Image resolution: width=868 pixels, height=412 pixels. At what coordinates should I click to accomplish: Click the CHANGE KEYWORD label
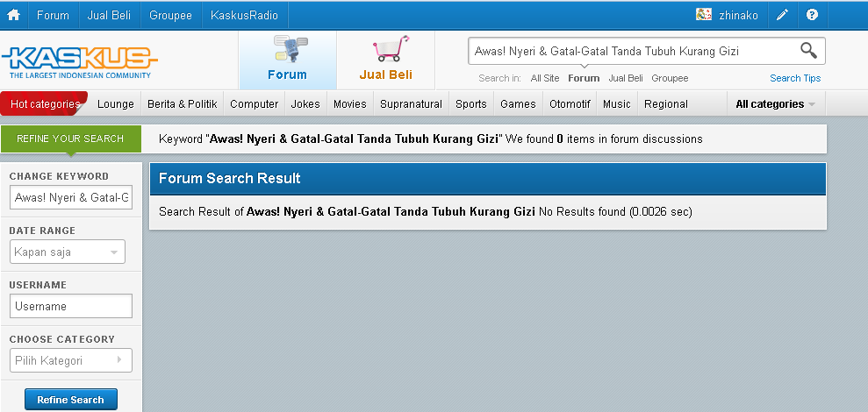coord(59,176)
